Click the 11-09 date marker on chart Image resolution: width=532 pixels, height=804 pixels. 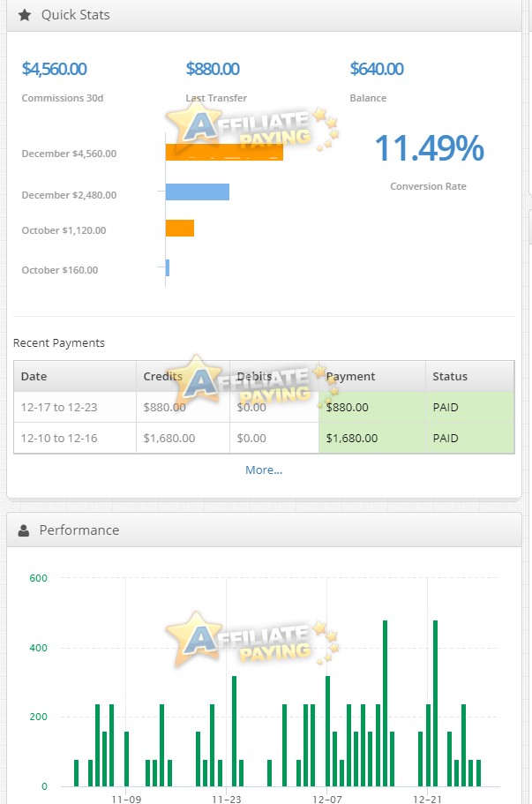[x=126, y=799]
